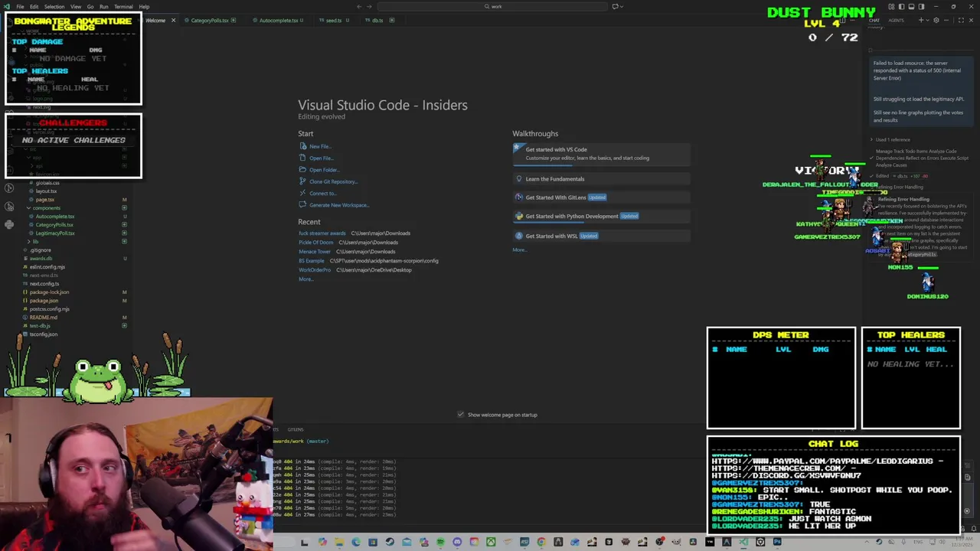This screenshot has height=551, width=980.
Task: Switch to the seed.ts tab
Action: (x=334, y=21)
